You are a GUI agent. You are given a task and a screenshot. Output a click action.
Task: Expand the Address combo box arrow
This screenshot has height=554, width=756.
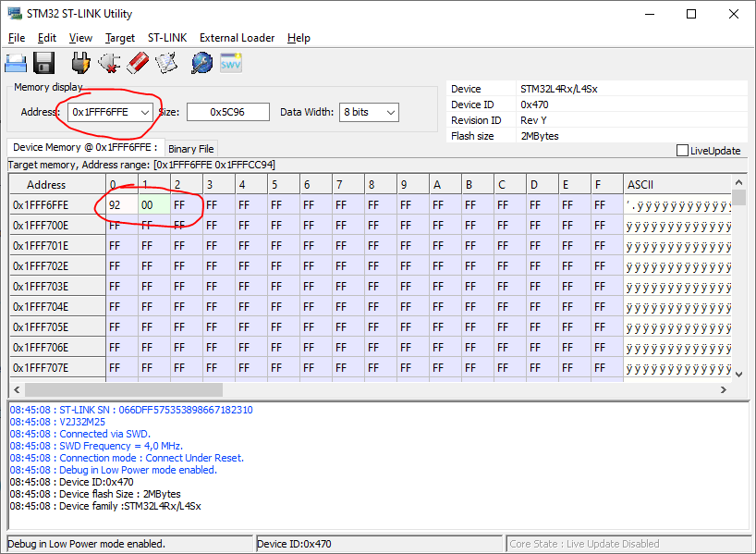click(x=145, y=113)
